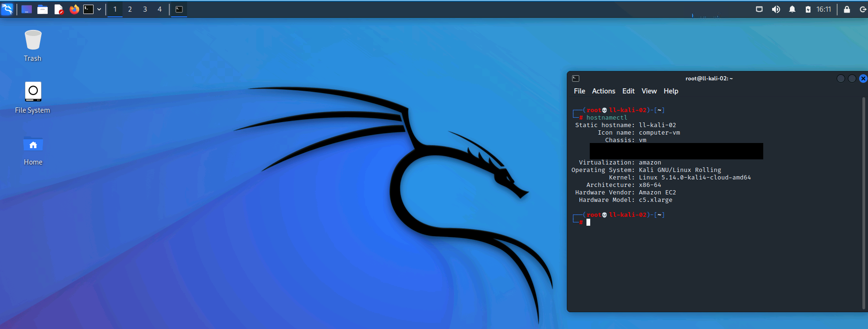Click the log out icon

point(863,9)
